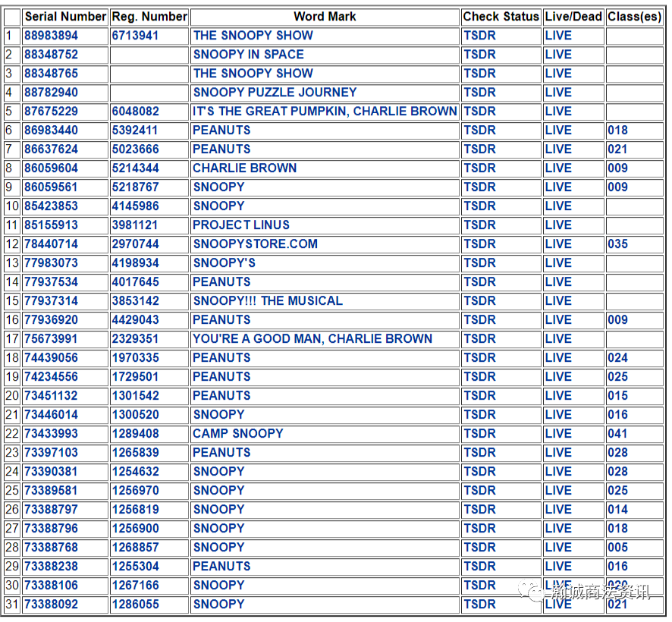
Task: Click serial number 86983440
Action: pos(51,130)
